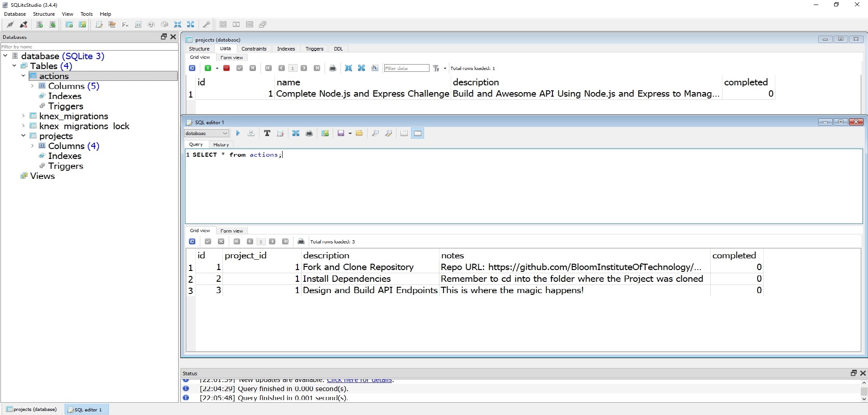Click Save SQL to file floppy icon
Viewport: 868px width, 415px height.
pos(341,133)
